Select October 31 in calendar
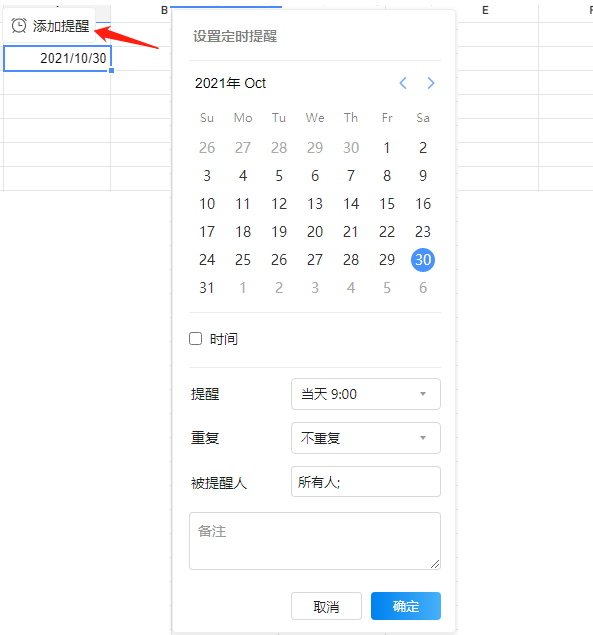This screenshot has height=635, width=593. point(207,288)
